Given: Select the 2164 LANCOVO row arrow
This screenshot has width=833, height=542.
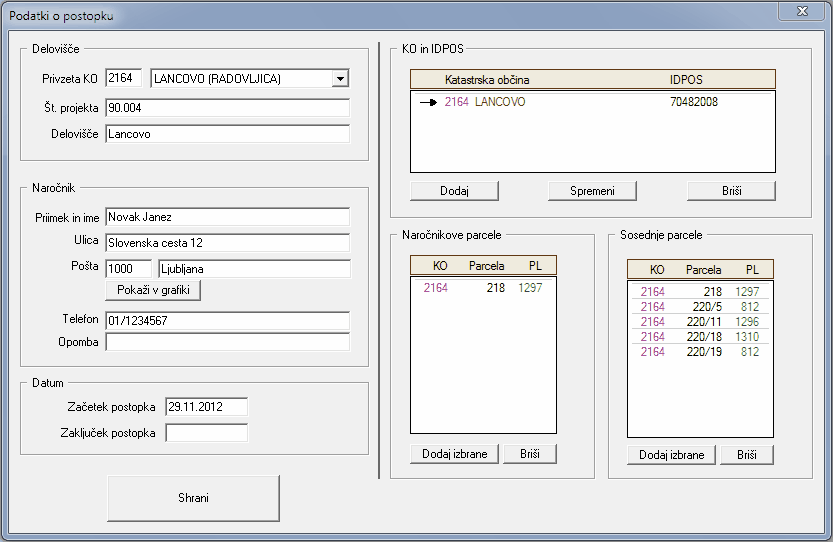Looking at the screenshot, I should 428,102.
